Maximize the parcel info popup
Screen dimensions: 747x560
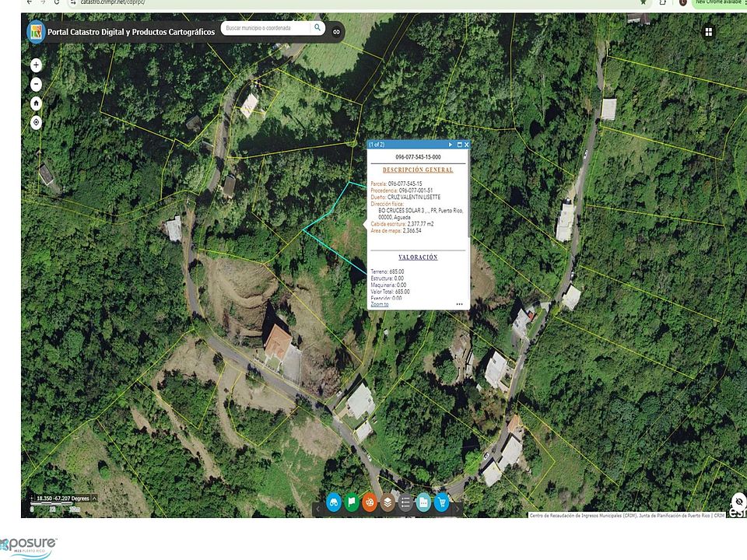pyautogui.click(x=459, y=145)
